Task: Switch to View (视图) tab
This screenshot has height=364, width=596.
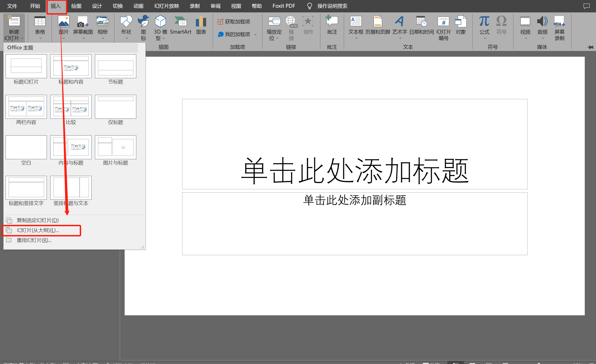Action: (x=236, y=6)
